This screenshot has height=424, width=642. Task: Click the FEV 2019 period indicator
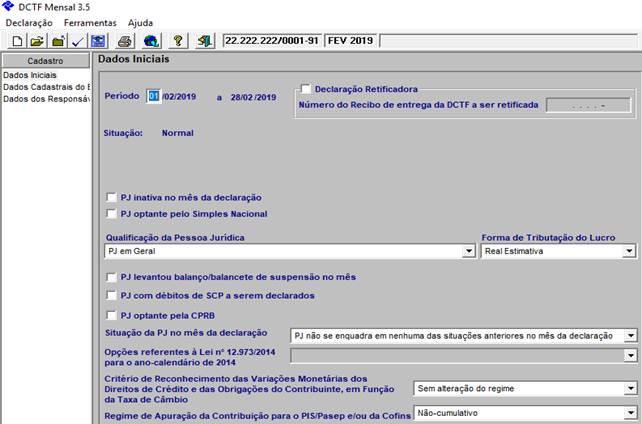coord(350,41)
